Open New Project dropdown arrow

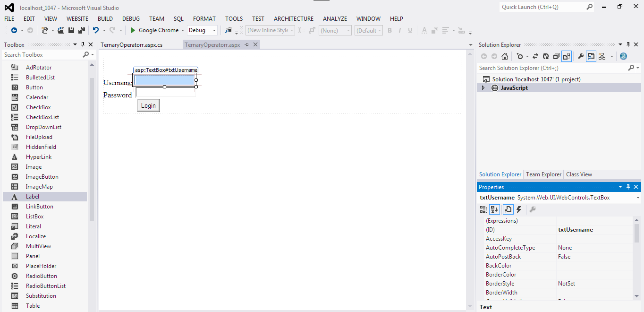(52, 30)
